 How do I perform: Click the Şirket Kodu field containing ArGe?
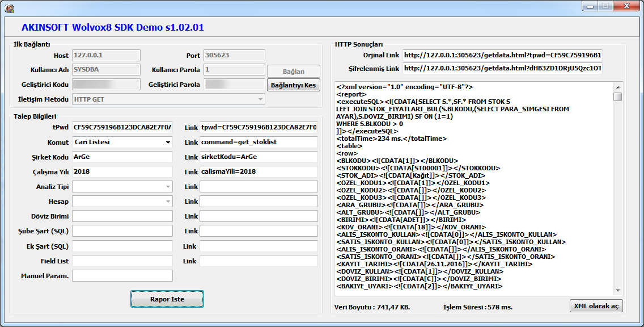pos(122,157)
